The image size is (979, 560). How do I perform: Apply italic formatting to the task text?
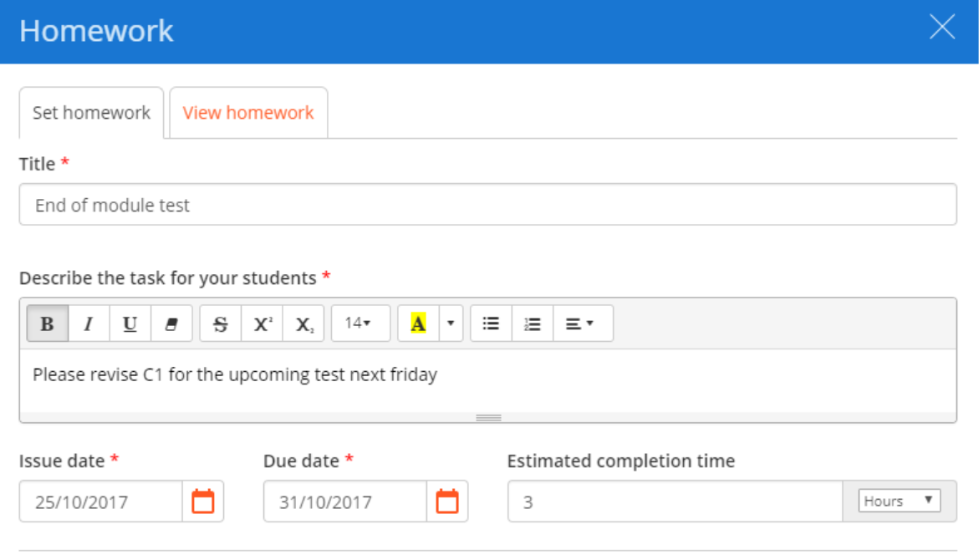(x=88, y=323)
